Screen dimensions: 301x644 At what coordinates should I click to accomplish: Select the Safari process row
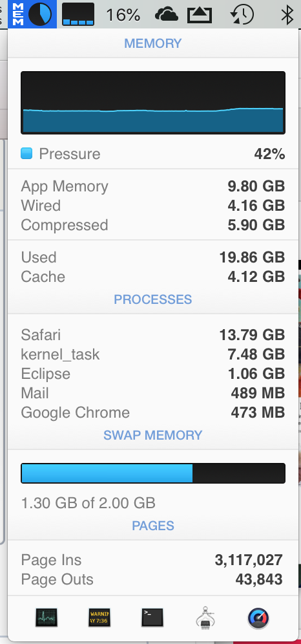click(153, 335)
